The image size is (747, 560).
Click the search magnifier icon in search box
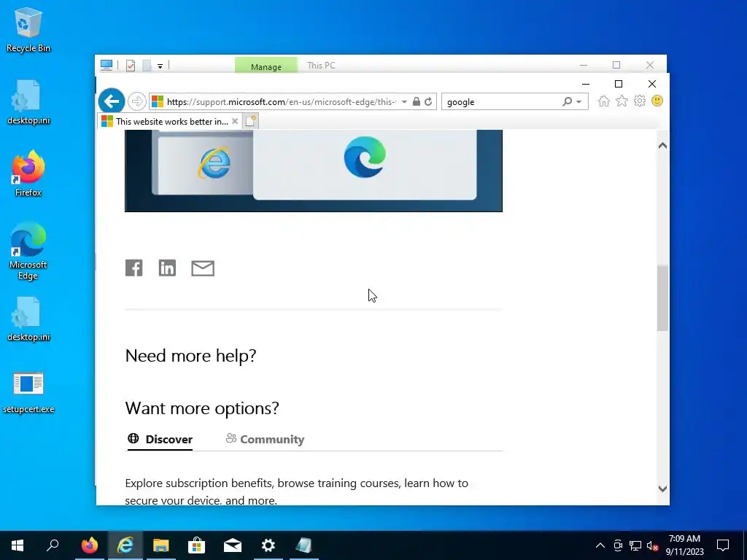click(567, 101)
